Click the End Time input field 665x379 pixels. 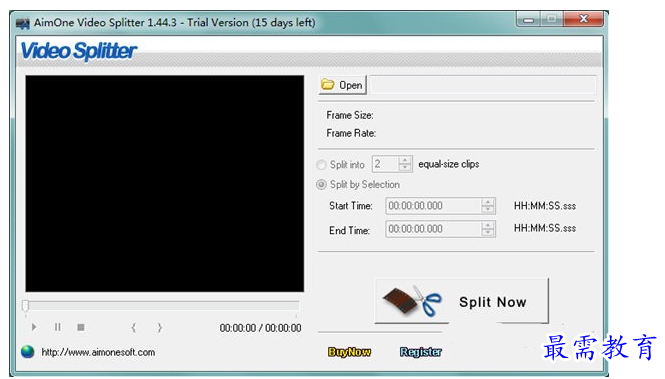(433, 229)
